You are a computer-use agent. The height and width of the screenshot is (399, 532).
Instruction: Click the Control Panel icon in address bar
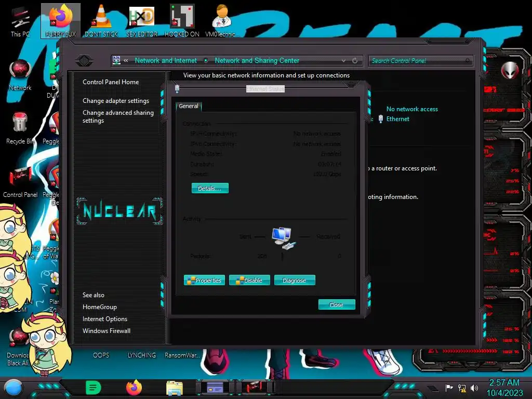click(116, 60)
